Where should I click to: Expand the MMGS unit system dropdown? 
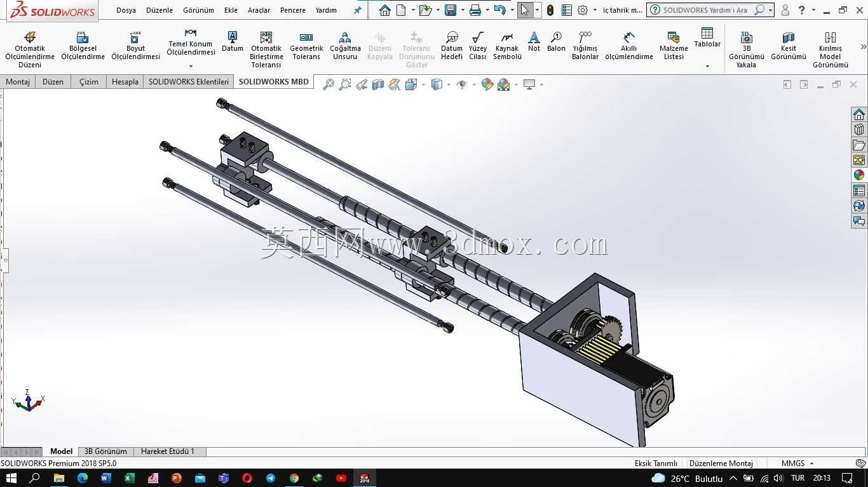coord(812,464)
